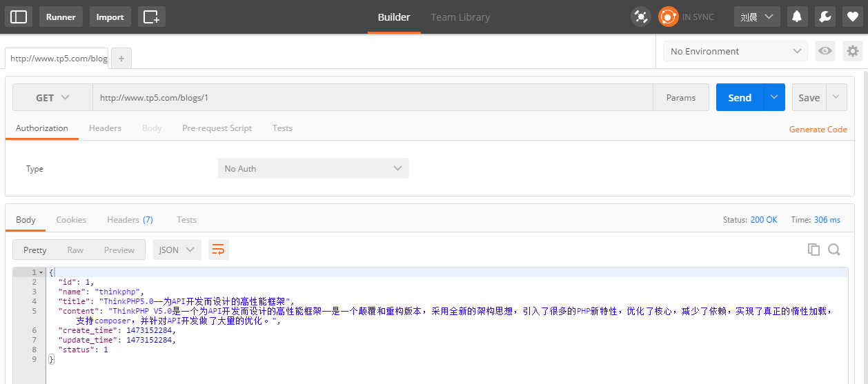Add a new request tab
The image size is (868, 384).
point(121,59)
